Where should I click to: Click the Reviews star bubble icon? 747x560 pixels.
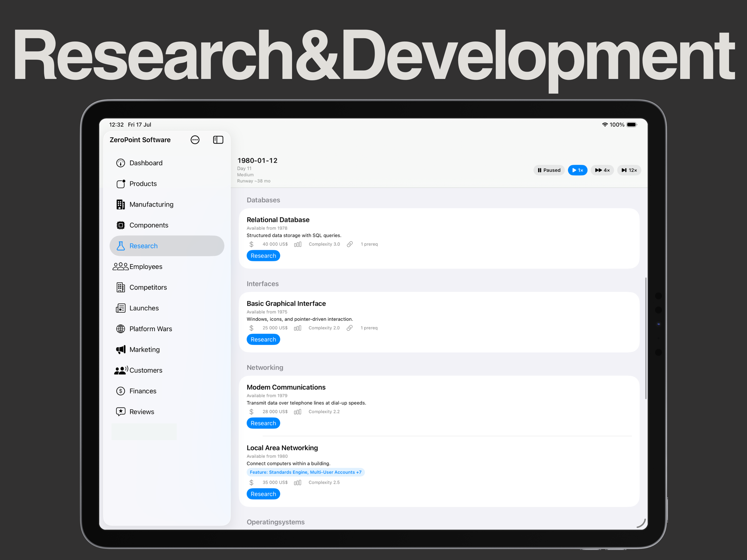(121, 412)
